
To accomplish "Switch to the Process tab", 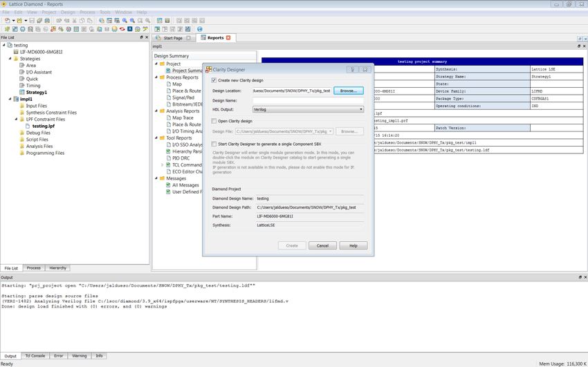I will pyautogui.click(x=33, y=268).
